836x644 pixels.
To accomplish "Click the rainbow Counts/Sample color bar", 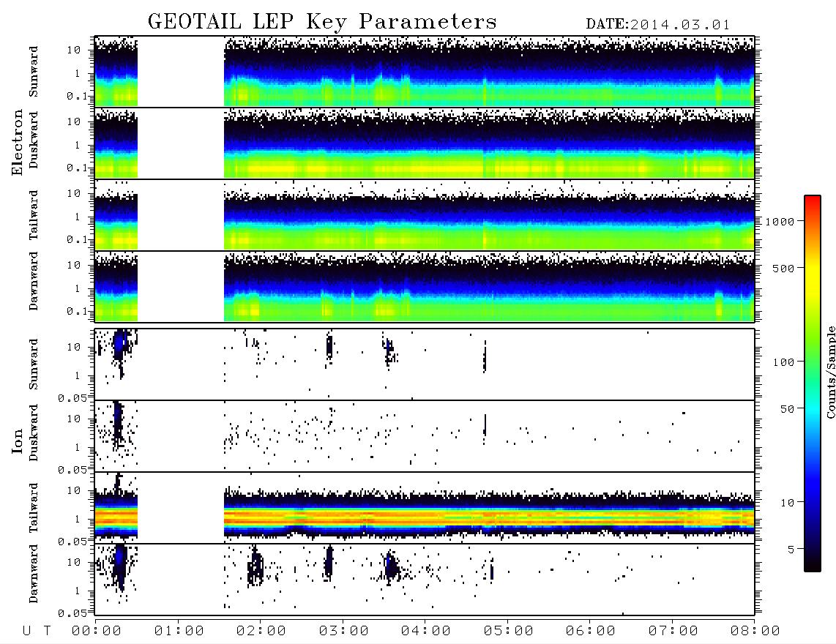I will pos(813,383).
